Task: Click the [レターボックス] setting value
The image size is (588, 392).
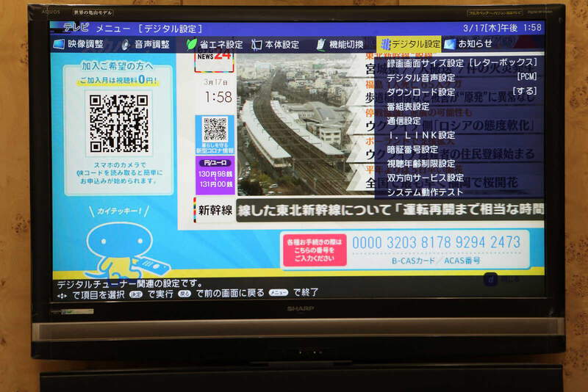Action: [x=503, y=62]
